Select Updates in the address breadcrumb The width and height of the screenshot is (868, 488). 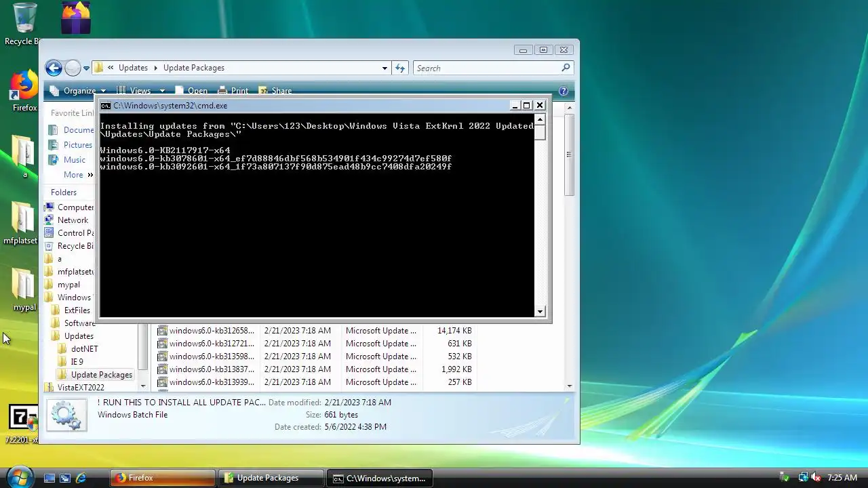pos(133,68)
